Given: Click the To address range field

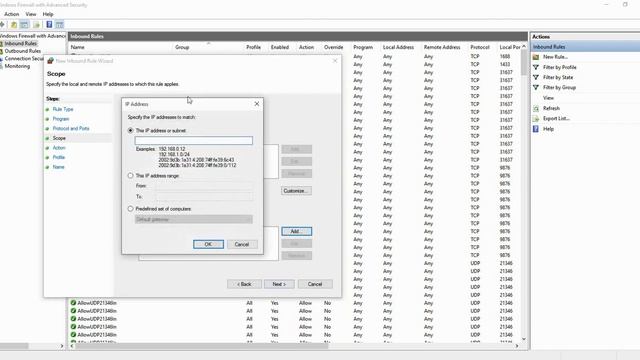Looking at the screenshot, I should coord(204,197).
